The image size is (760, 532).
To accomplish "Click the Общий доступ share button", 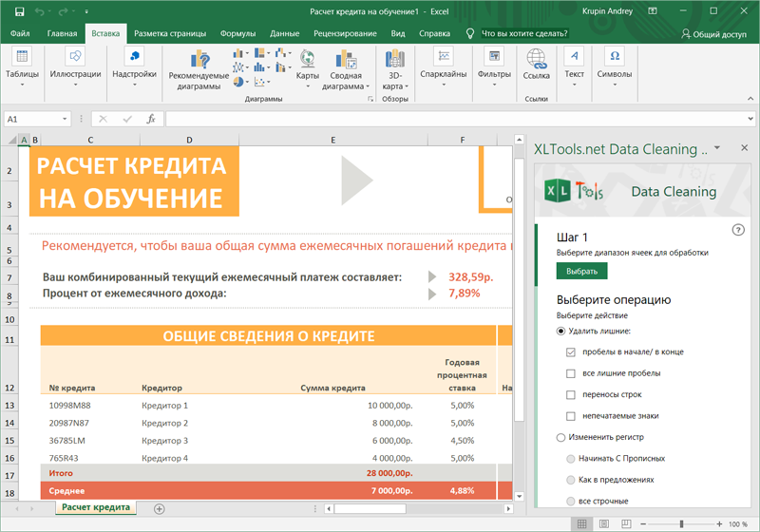I will [714, 33].
